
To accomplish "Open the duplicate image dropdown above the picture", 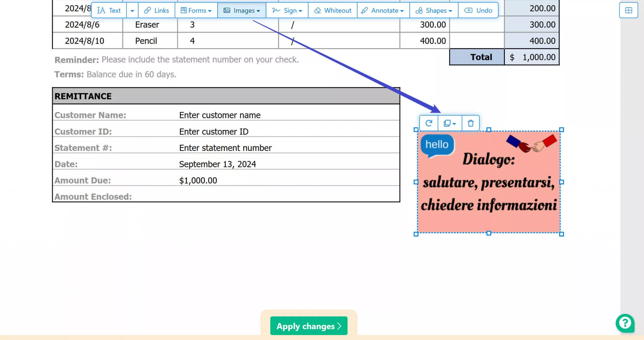I will [x=450, y=123].
